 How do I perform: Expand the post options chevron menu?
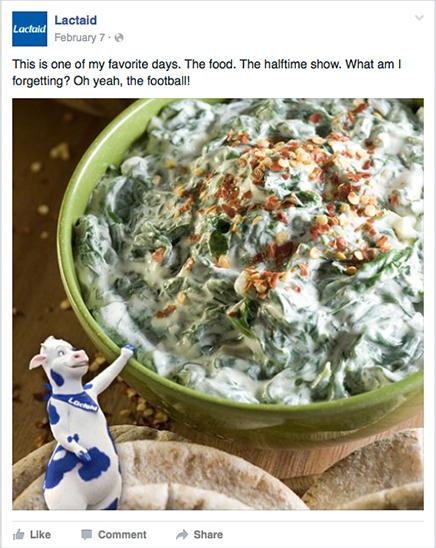[x=419, y=18]
